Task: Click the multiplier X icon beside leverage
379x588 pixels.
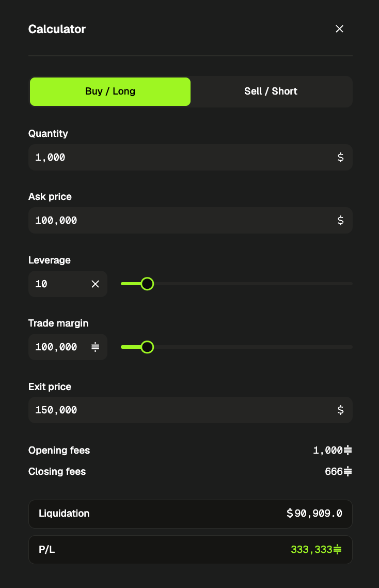Action: pyautogui.click(x=95, y=284)
